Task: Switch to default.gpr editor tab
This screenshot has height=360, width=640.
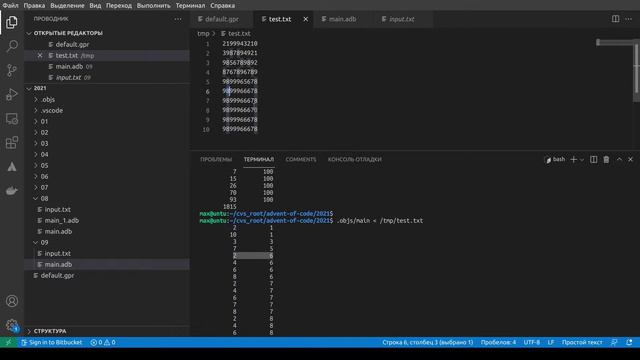Action: pos(222,19)
